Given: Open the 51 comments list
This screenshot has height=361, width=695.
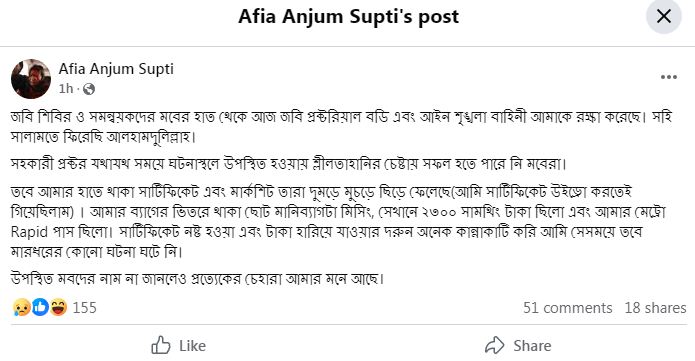Looking at the screenshot, I should [567, 308].
